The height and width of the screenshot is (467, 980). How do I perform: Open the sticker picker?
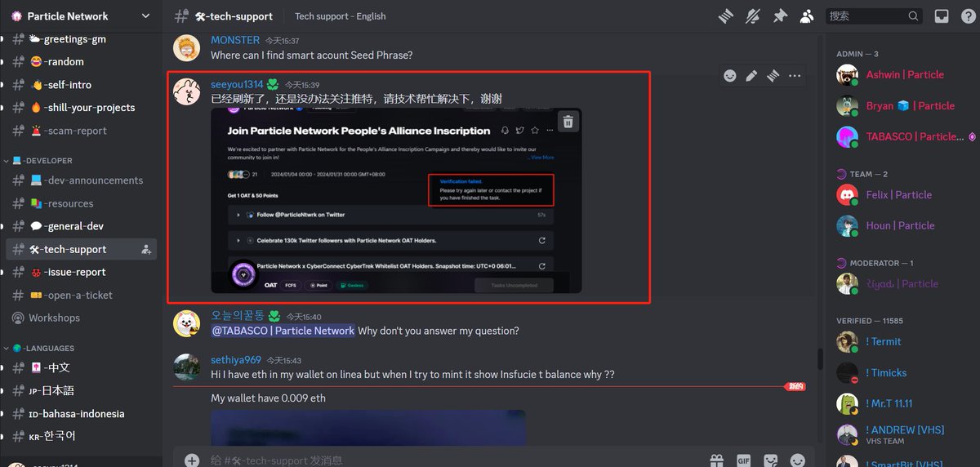click(771, 460)
